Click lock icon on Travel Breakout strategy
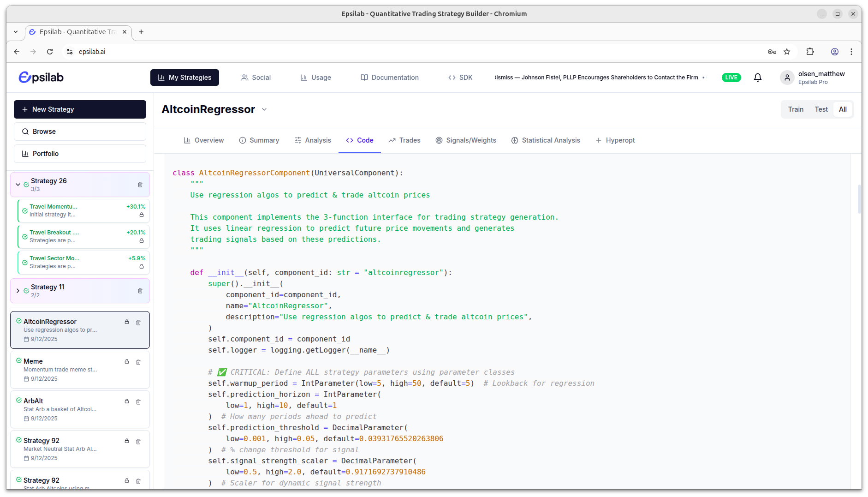This screenshot has width=868, height=497. click(142, 240)
